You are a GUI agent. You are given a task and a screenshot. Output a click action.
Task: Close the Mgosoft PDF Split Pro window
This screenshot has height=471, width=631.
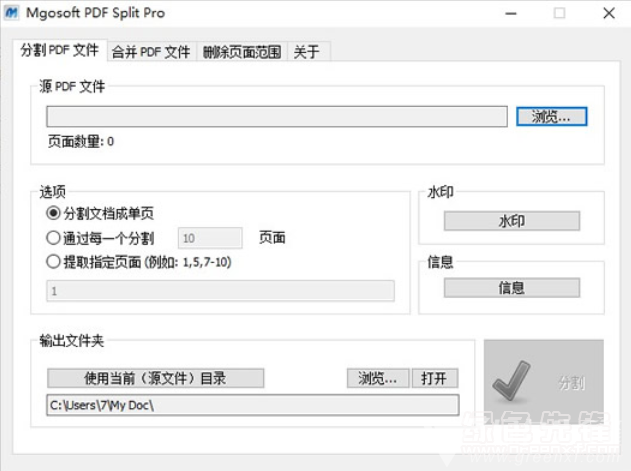coord(609,13)
